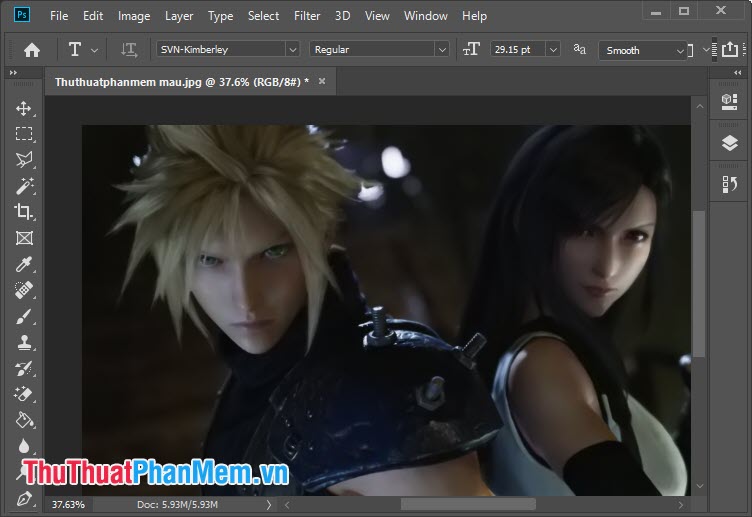The height and width of the screenshot is (517, 752).
Task: Select the Rectangular Marquee tool
Action: pyautogui.click(x=24, y=134)
